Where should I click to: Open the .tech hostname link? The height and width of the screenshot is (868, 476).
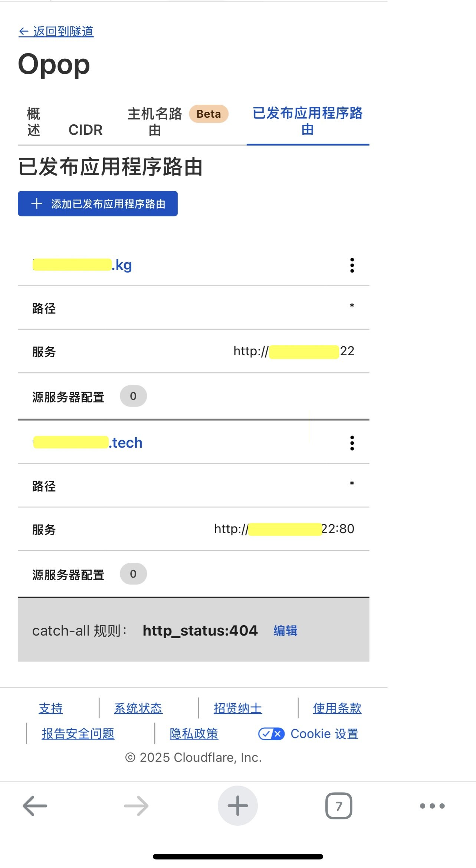[88, 443]
